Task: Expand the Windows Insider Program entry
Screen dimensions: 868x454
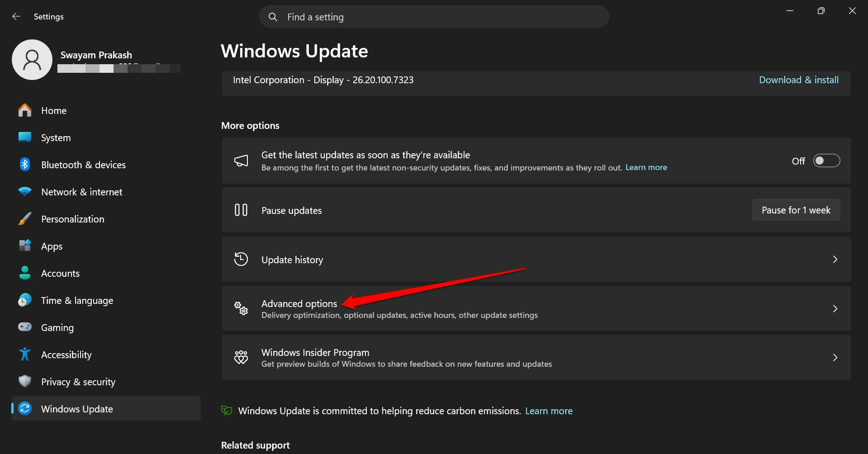Action: pyautogui.click(x=835, y=357)
